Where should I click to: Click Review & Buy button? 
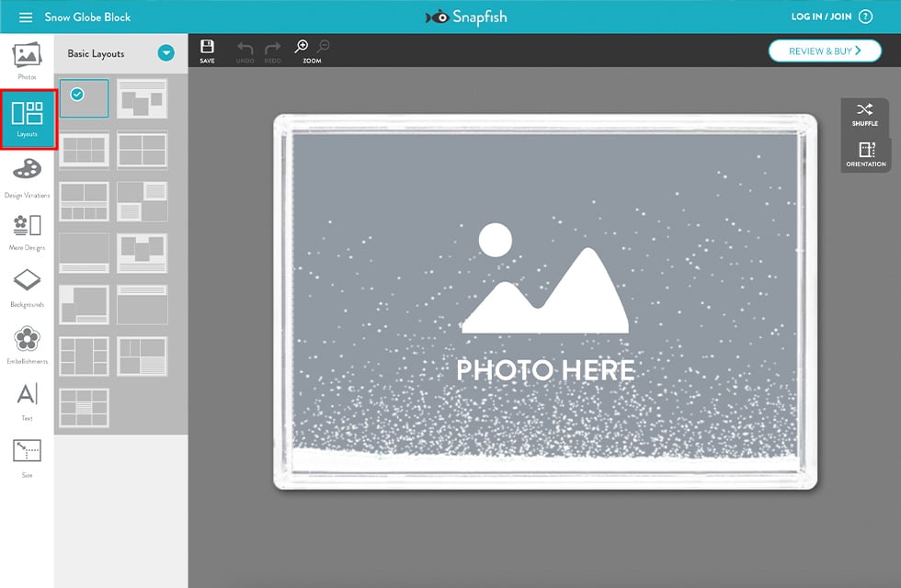(825, 51)
